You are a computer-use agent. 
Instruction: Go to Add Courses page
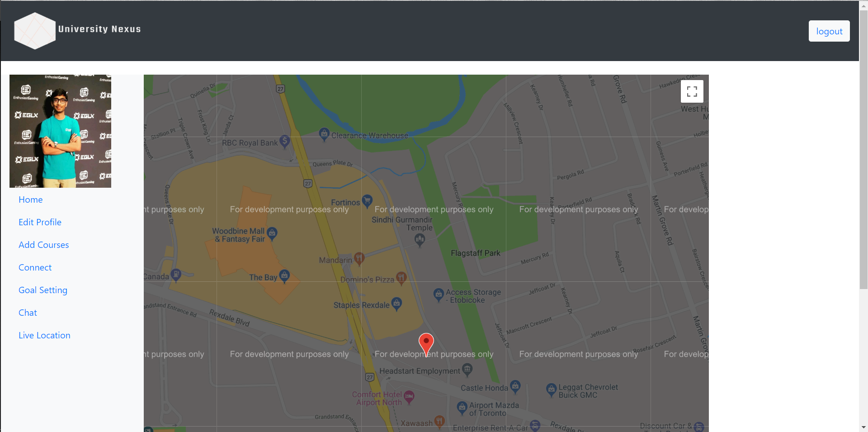pos(44,245)
